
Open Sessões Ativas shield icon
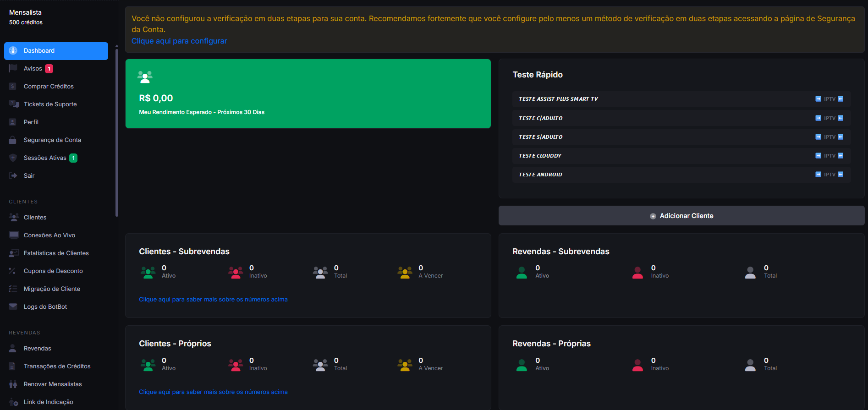click(x=13, y=158)
